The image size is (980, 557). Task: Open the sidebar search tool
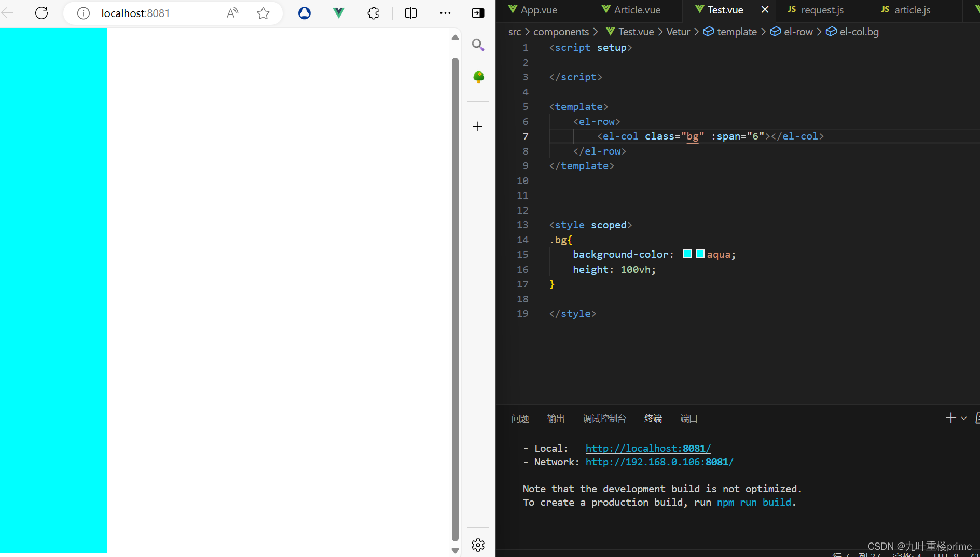click(478, 45)
